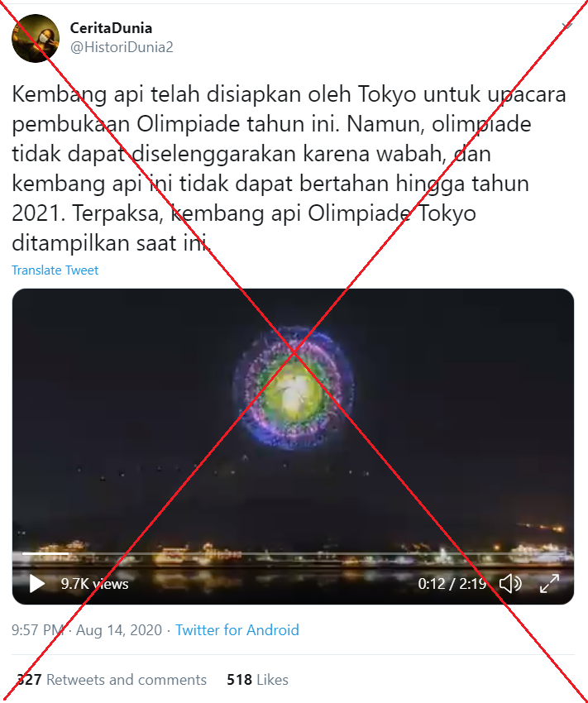Jump to the end of the video progress bar
This screenshot has height=703, width=588.
point(562,554)
